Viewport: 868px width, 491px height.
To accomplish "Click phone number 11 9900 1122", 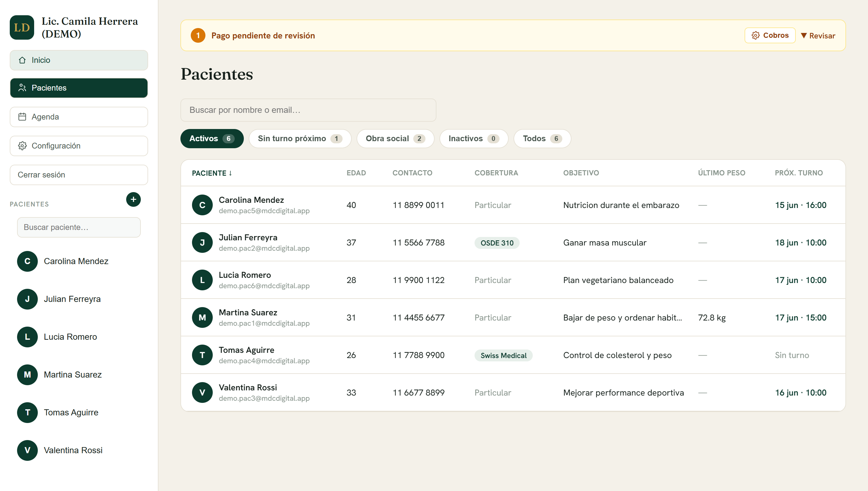I will click(x=418, y=280).
